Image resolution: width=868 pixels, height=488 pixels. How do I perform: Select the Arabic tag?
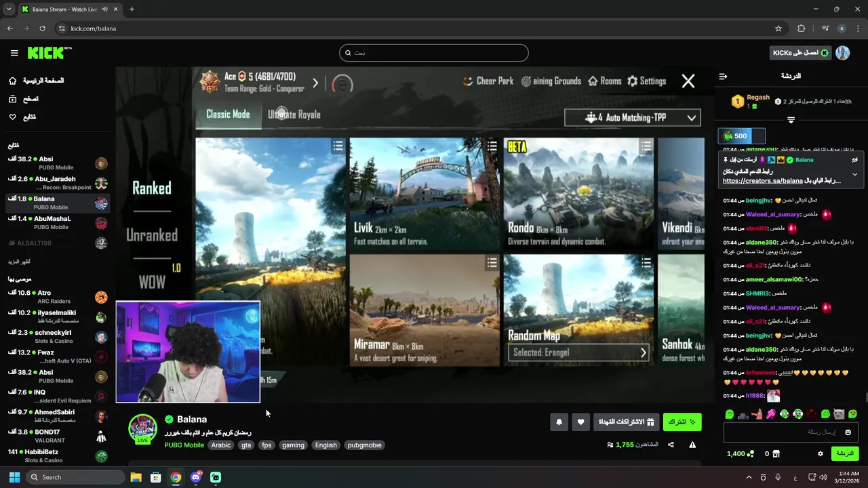pos(221,445)
